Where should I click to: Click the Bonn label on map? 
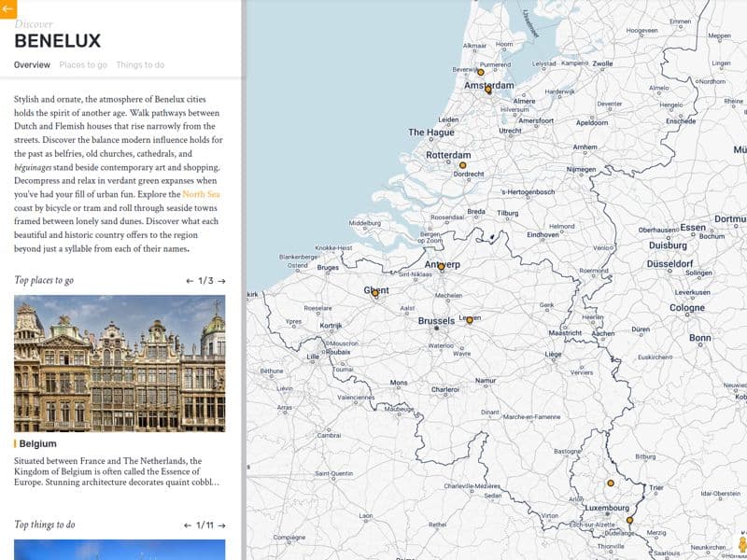pos(699,338)
